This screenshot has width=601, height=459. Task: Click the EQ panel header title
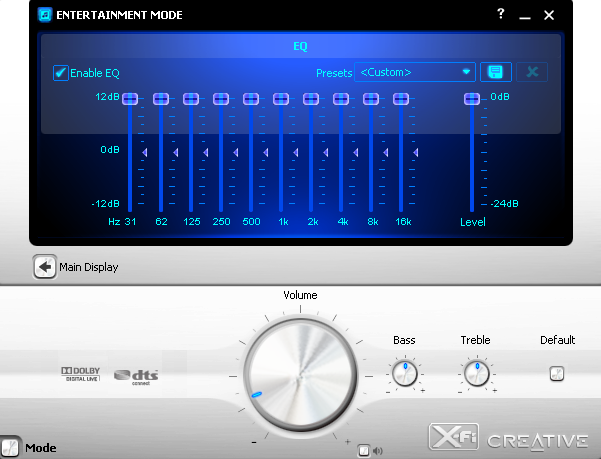(300, 46)
